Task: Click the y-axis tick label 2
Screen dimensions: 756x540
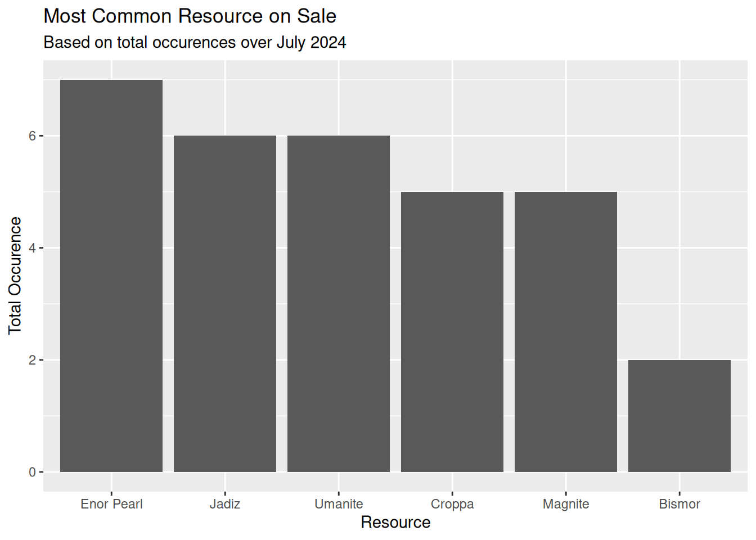Action: pyautogui.click(x=32, y=360)
